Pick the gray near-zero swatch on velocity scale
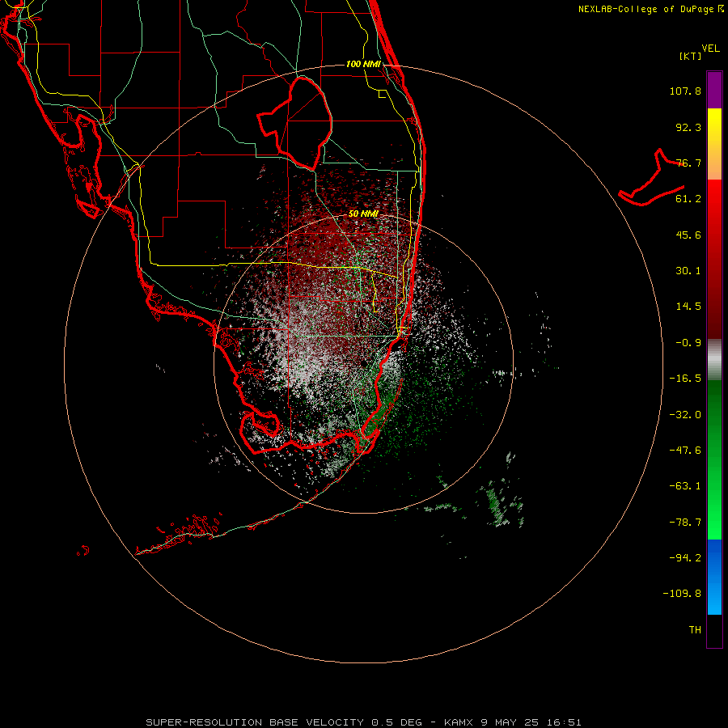This screenshot has width=728, height=728. [x=714, y=360]
